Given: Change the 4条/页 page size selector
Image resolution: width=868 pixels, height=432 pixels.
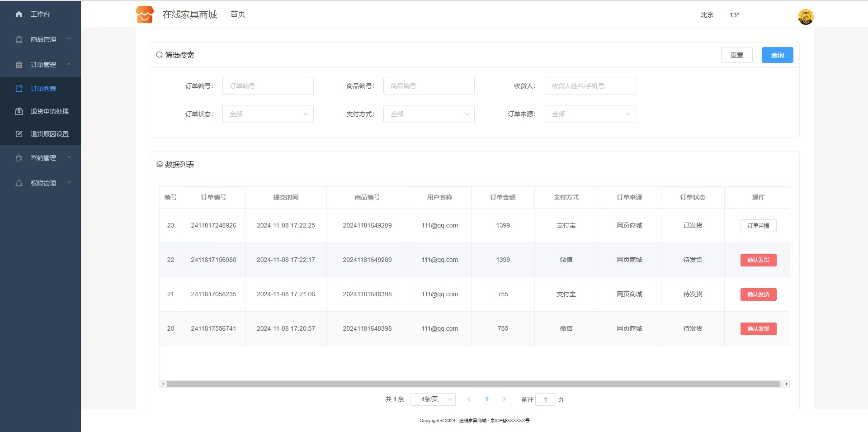Looking at the screenshot, I should tap(433, 399).
